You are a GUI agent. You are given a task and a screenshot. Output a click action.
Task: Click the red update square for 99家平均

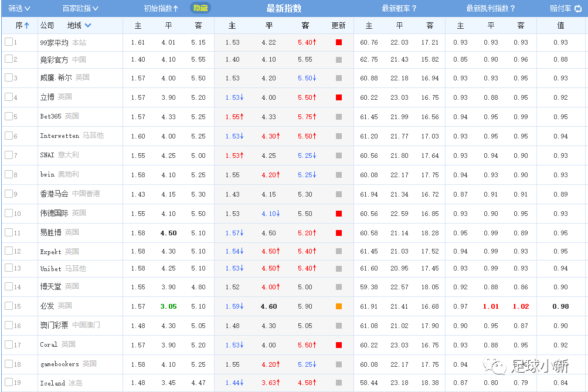[339, 42]
